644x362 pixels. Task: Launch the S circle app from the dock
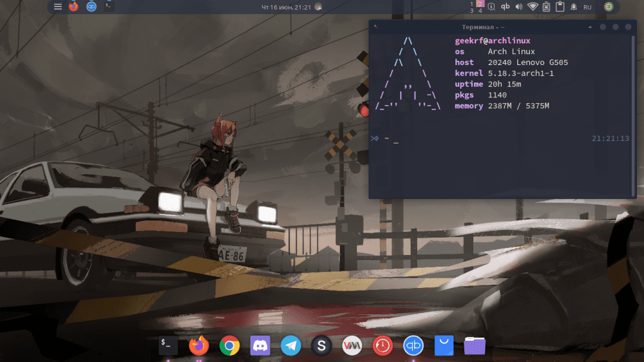tap(321, 345)
